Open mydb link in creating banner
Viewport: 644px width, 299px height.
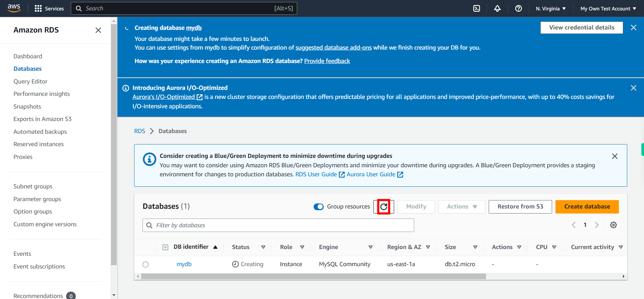194,28
